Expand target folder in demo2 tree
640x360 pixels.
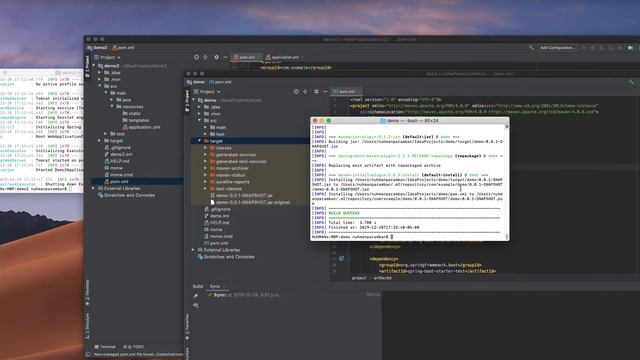100,140
